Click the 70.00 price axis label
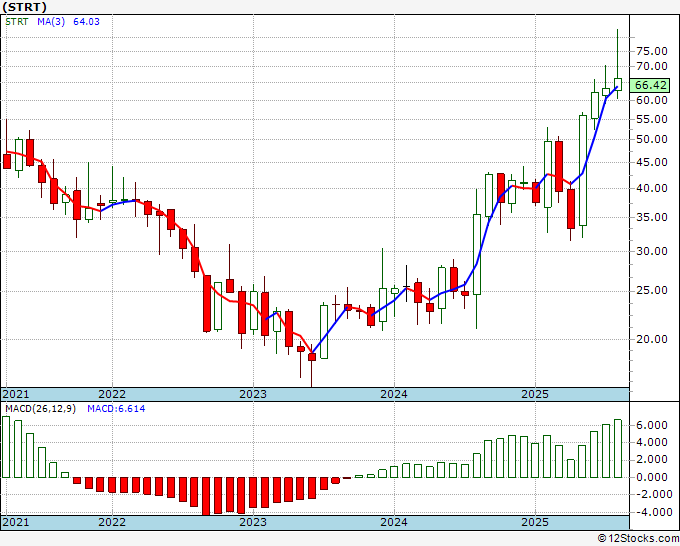This screenshot has width=680, height=546. tap(651, 66)
